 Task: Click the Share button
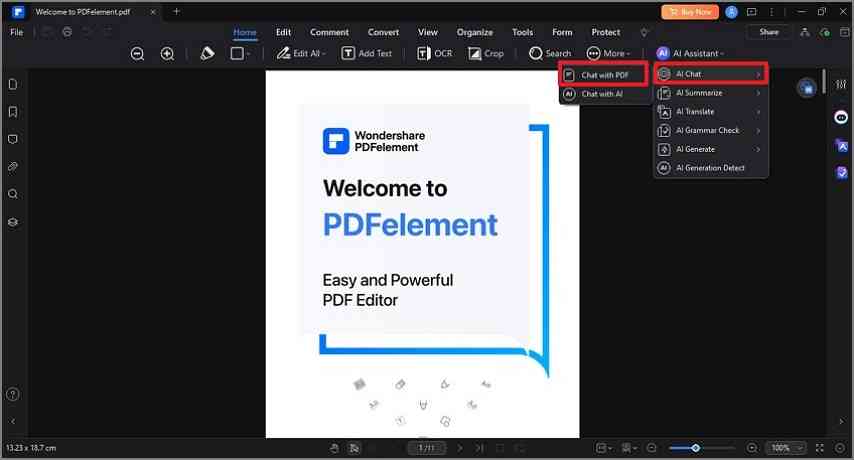click(769, 32)
